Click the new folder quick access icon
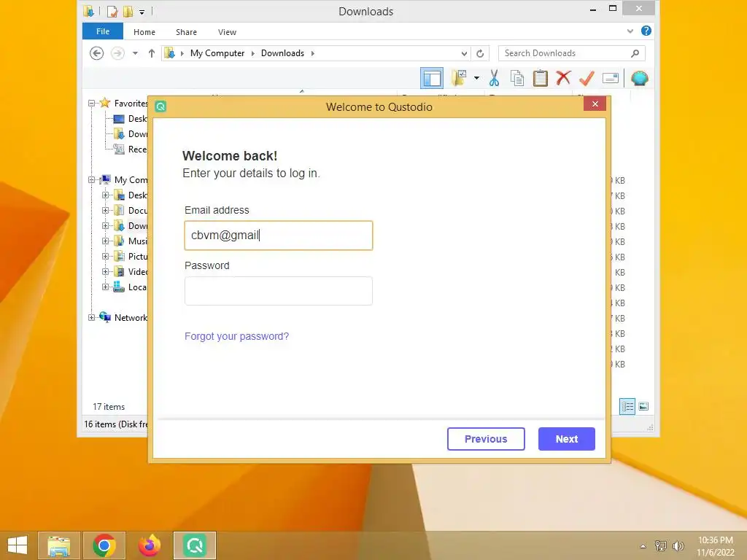Viewport: 747px width, 560px height. tap(128, 12)
